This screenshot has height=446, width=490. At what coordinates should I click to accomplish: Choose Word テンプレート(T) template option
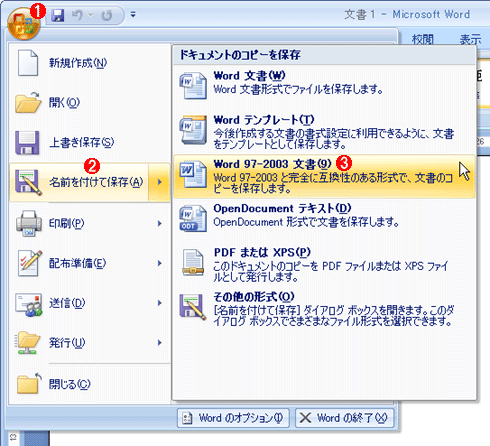click(324, 132)
